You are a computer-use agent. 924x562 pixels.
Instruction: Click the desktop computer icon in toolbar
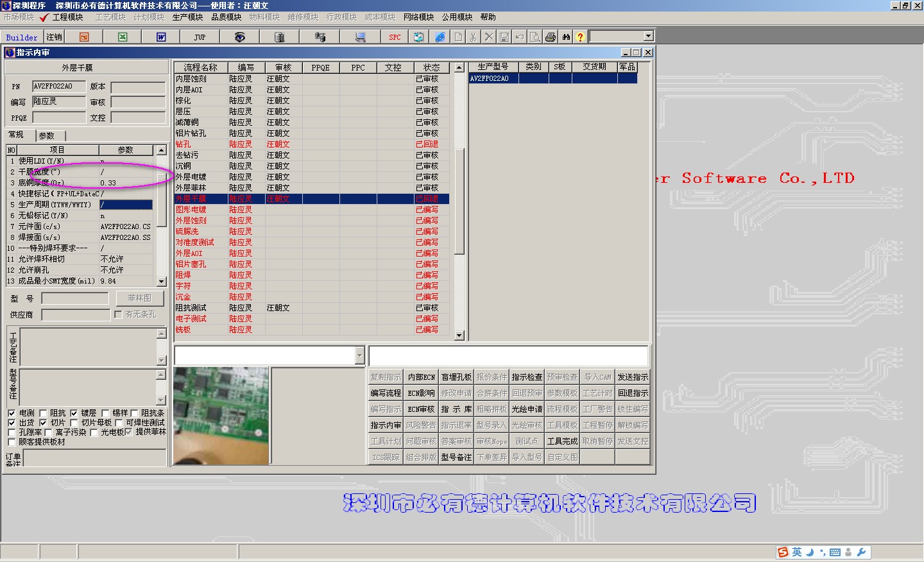click(x=360, y=37)
